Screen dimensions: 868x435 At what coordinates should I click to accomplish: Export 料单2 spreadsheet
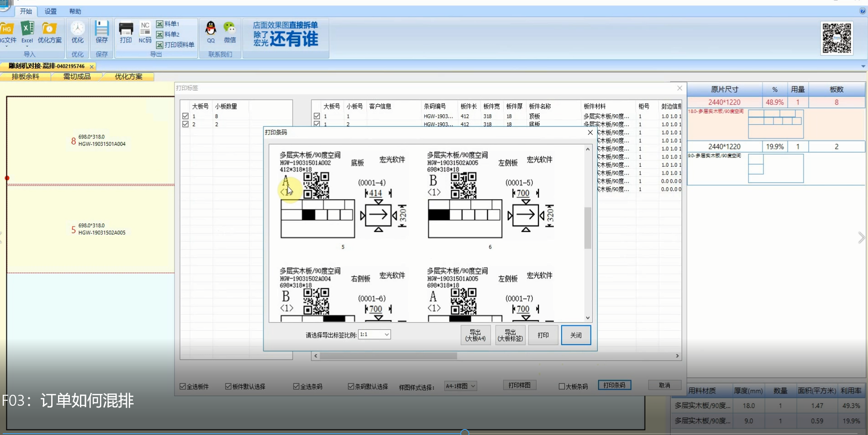[168, 34]
